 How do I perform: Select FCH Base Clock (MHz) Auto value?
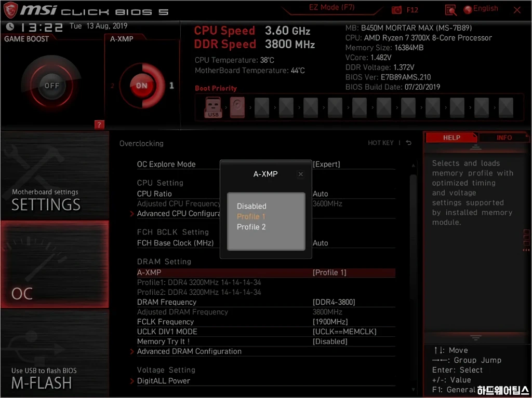pyautogui.click(x=320, y=243)
